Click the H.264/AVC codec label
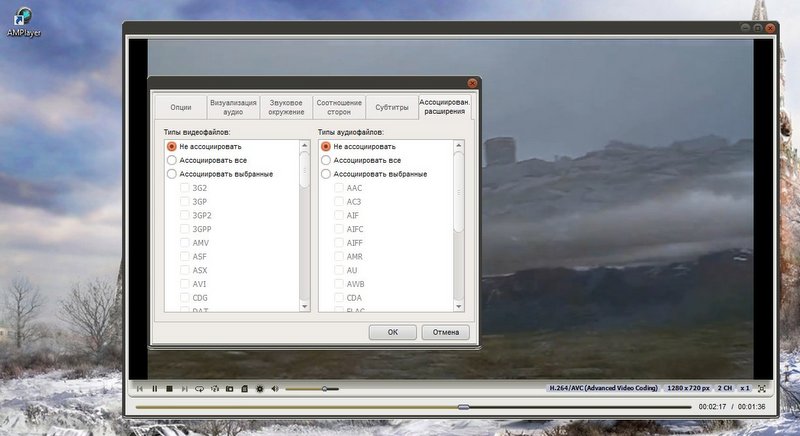This screenshot has width=800, height=436. 603,388
